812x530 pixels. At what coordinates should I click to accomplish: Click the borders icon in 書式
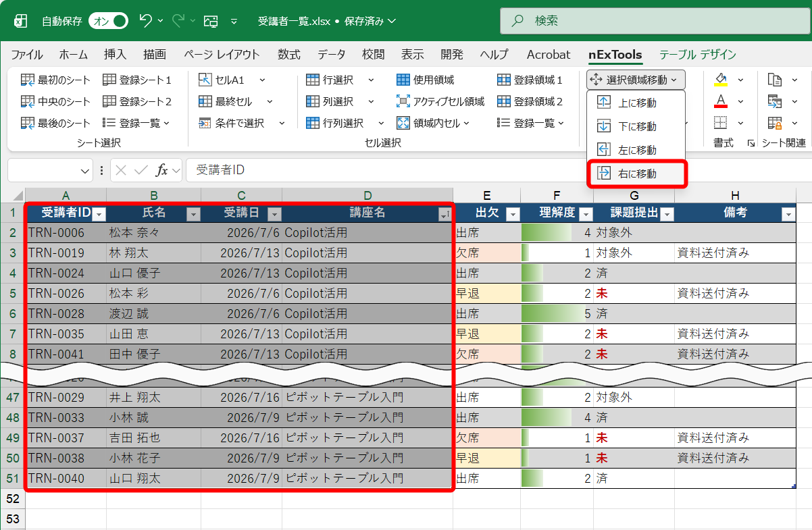721,123
